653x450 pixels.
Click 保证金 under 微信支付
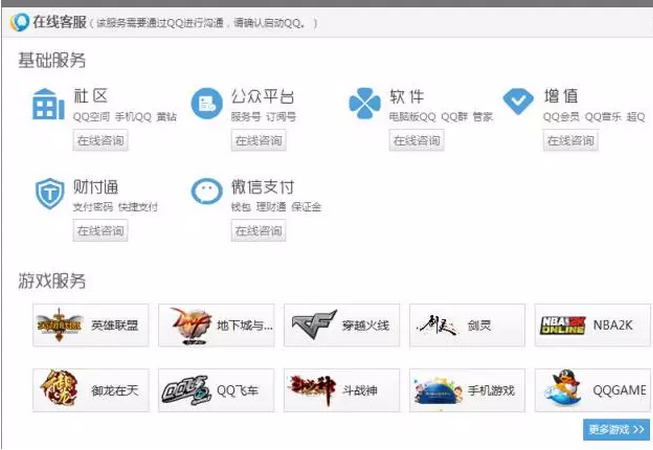tap(306, 207)
